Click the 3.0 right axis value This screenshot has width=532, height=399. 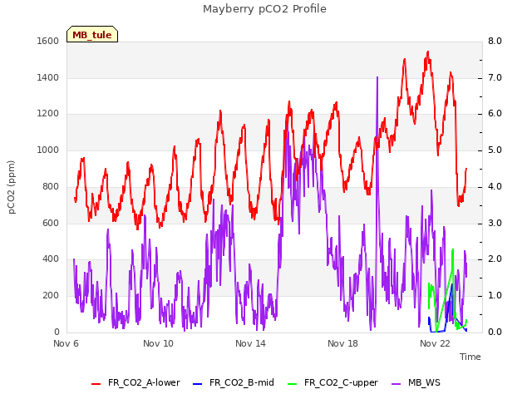point(495,223)
